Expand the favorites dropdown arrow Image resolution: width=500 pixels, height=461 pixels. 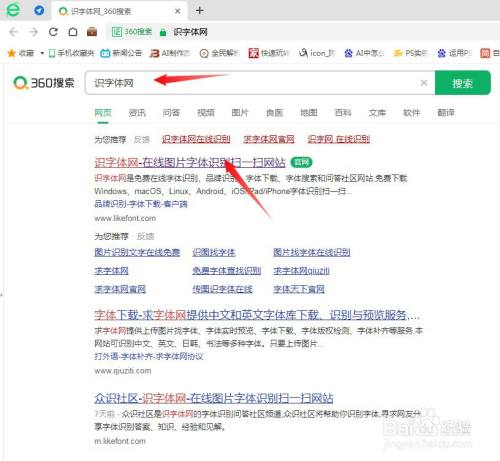(42, 53)
